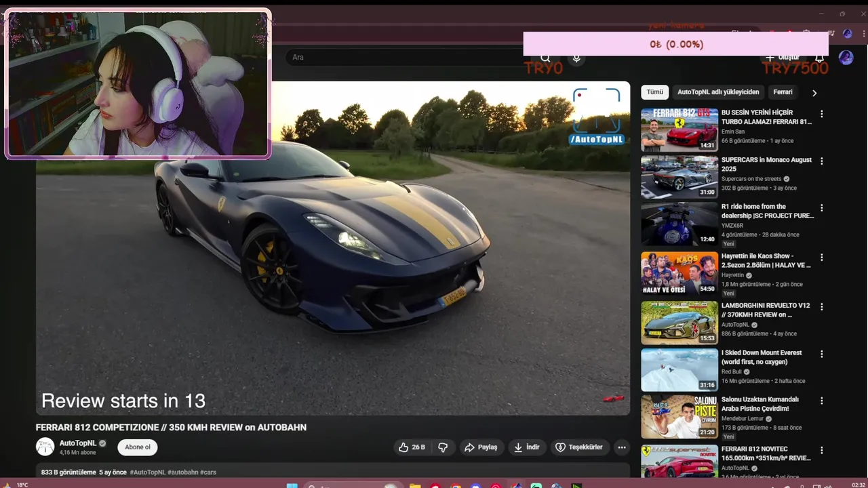
Task: Open the Mount Everest ski thumbnail (31:16)
Action: coord(679,370)
